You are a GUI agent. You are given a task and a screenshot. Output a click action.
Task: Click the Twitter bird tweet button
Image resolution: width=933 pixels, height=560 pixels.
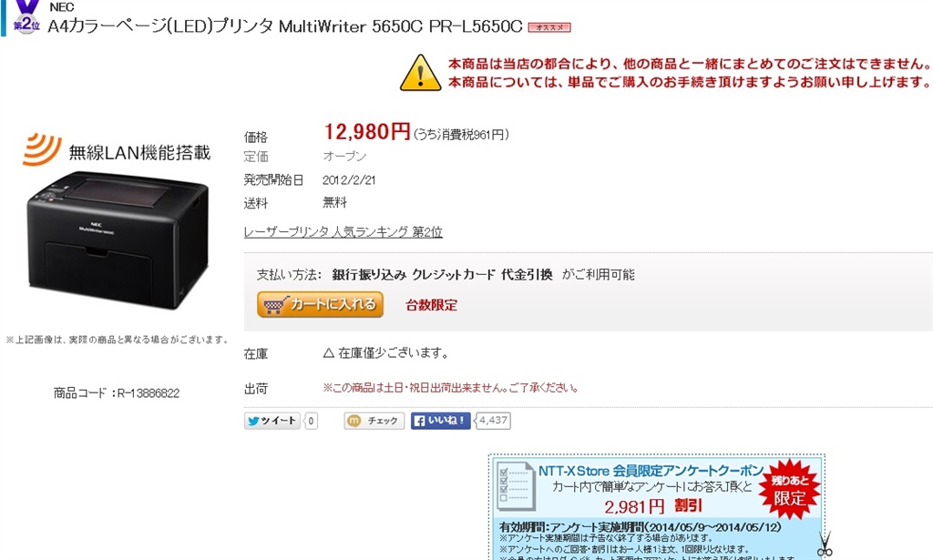pyautogui.click(x=272, y=421)
